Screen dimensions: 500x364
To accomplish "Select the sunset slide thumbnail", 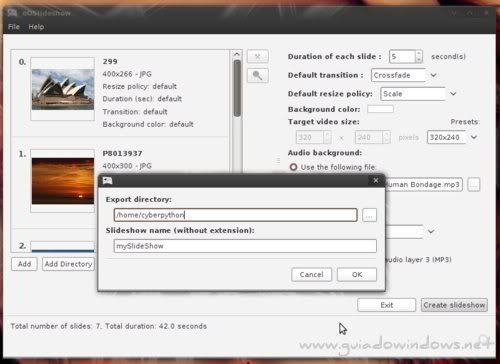I will tap(63, 181).
